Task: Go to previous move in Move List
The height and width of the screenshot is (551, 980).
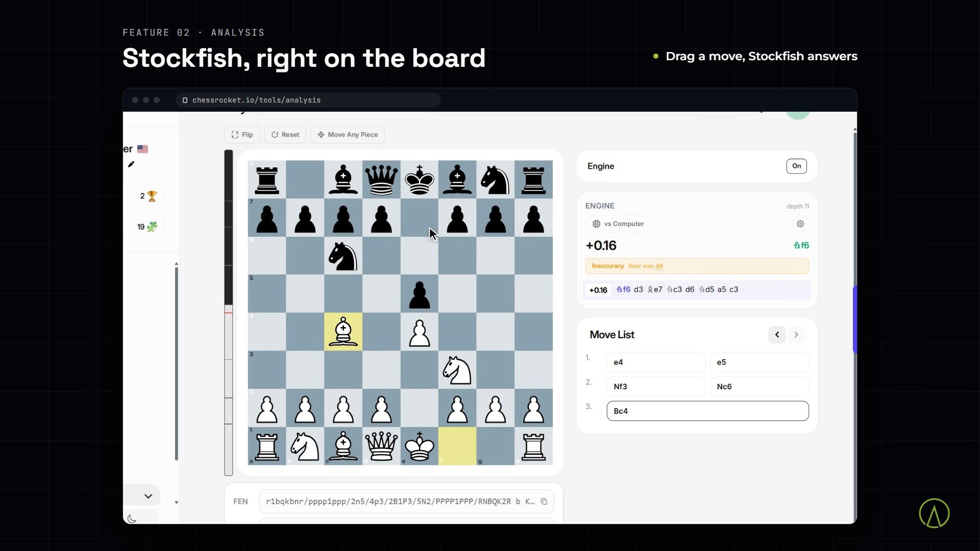Action: [777, 335]
